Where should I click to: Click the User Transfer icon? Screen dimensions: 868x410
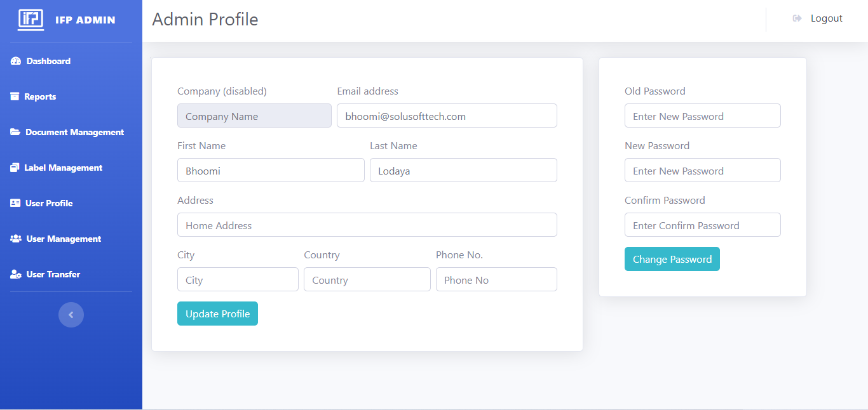(16, 274)
